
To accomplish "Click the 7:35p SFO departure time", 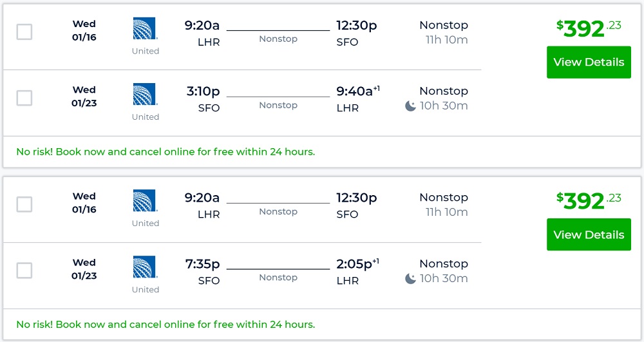I will 203,264.
